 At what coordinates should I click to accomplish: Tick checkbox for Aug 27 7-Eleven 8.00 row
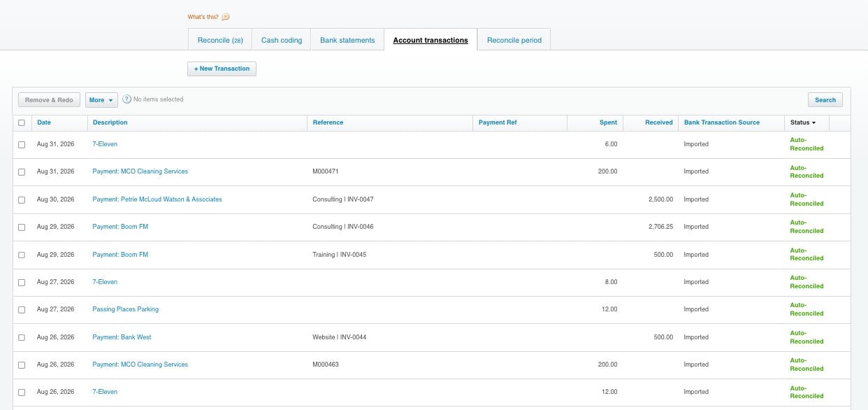22,282
